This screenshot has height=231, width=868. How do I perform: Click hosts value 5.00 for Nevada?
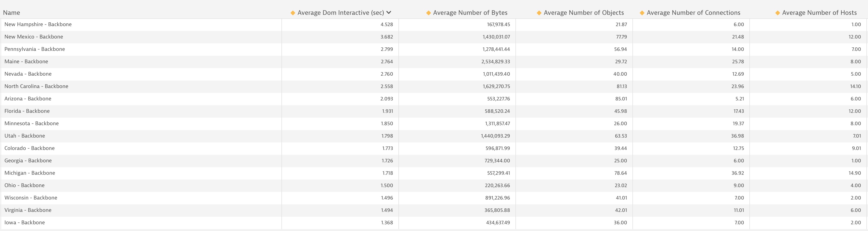tap(856, 74)
